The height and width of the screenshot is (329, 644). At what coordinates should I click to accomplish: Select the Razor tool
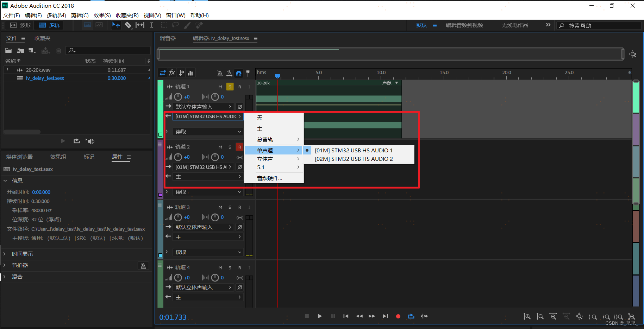pos(128,25)
